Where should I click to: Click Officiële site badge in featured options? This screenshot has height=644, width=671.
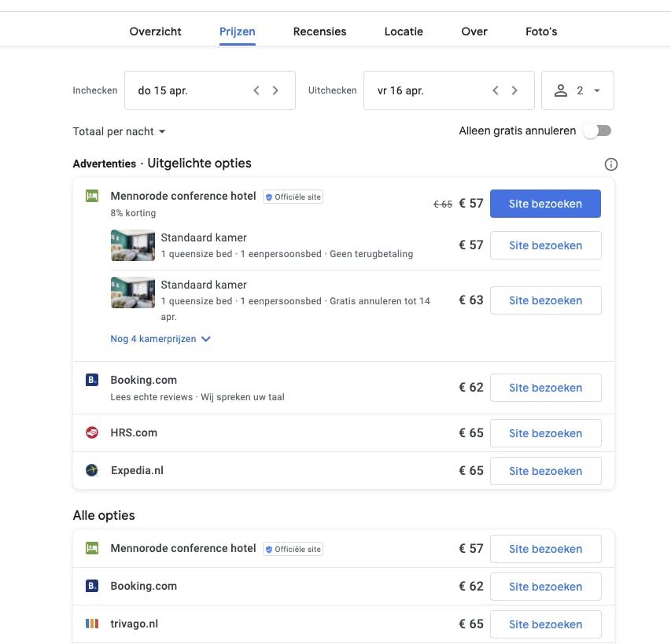(x=293, y=197)
